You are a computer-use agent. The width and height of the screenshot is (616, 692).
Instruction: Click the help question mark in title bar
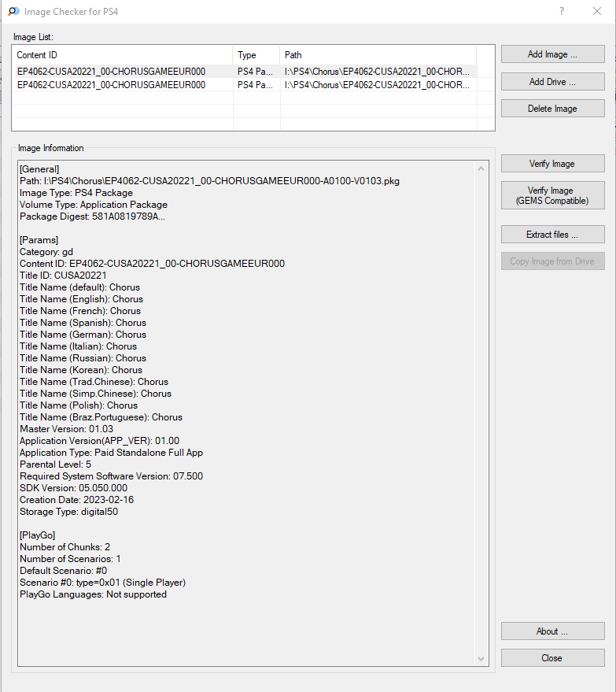(561, 12)
